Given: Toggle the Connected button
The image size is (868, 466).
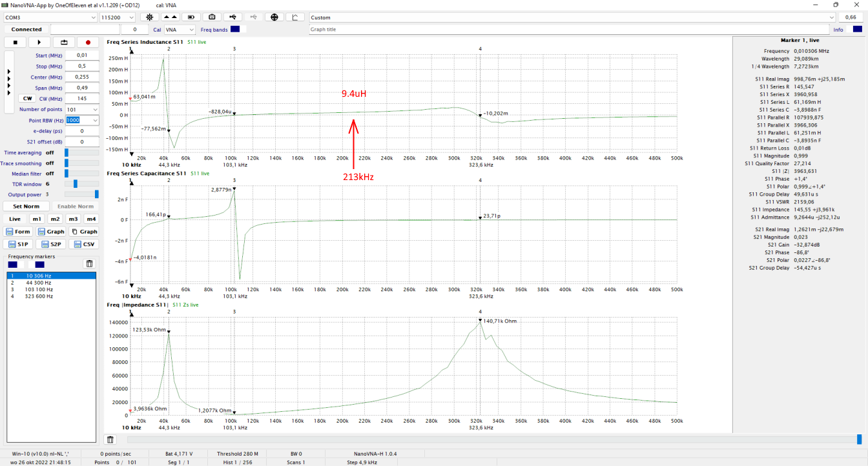Looking at the screenshot, I should click(x=26, y=30).
